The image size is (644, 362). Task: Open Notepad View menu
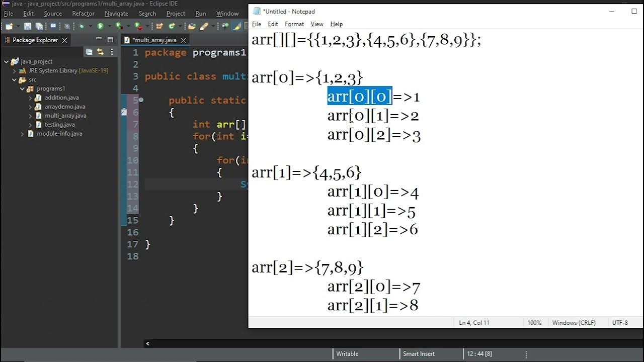click(x=317, y=24)
